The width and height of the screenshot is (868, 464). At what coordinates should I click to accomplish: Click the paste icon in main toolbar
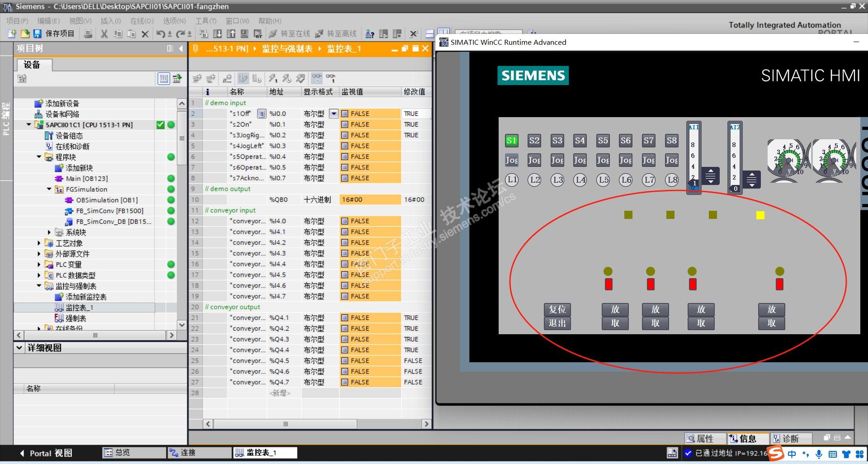pyautogui.click(x=132, y=34)
